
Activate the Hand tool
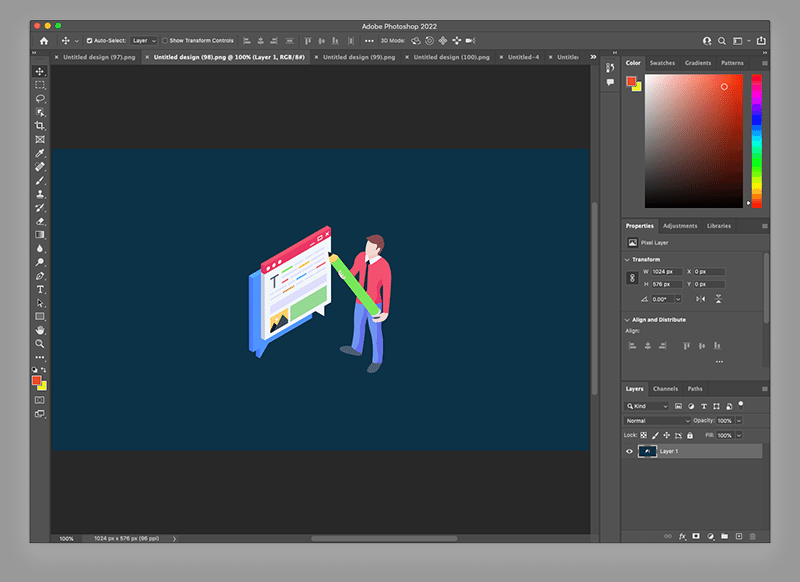[40, 330]
